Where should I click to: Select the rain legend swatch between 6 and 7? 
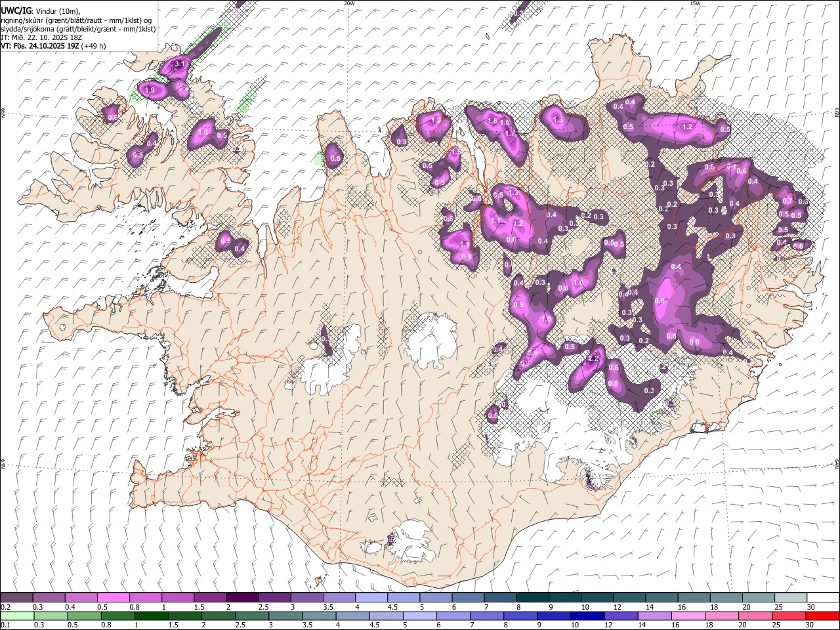pos(453,616)
